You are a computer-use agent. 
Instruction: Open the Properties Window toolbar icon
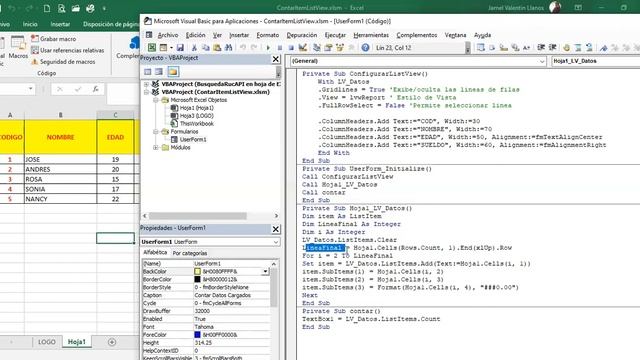[x=328, y=48]
